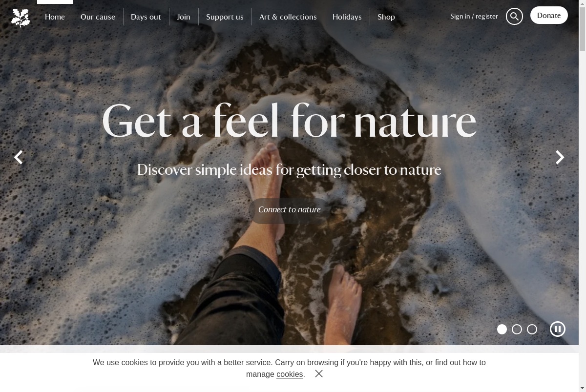Screen dimensions: 586x392
Task: Open the Support us menu
Action: click(225, 17)
